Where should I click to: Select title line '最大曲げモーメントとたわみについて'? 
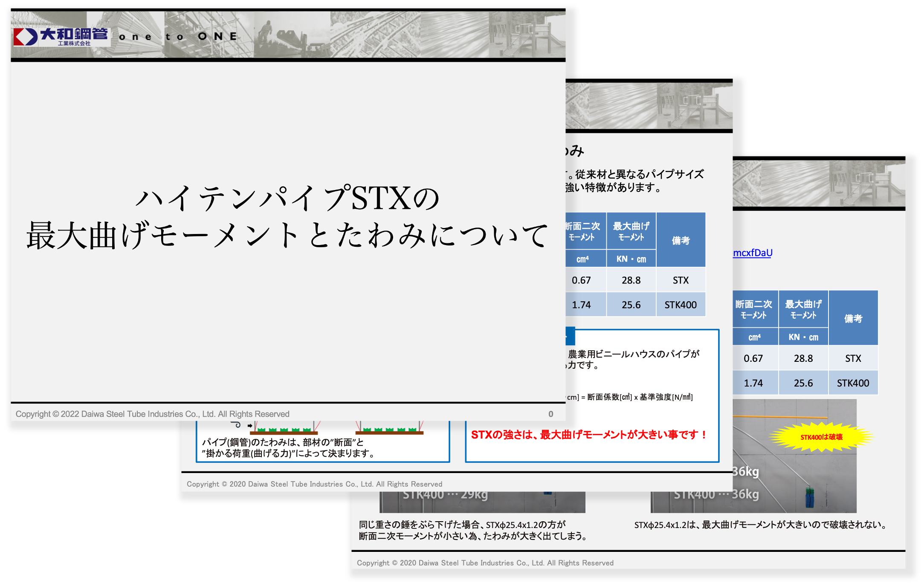pos(287,235)
